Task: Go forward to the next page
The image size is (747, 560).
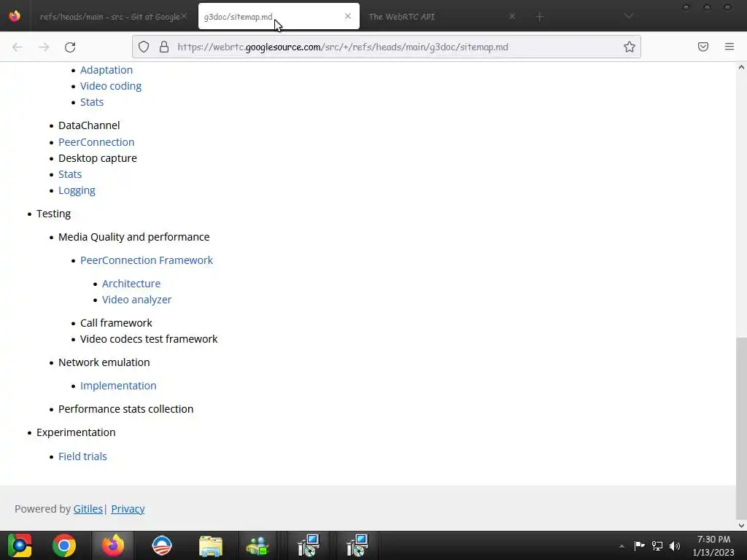Action: pyautogui.click(x=44, y=47)
